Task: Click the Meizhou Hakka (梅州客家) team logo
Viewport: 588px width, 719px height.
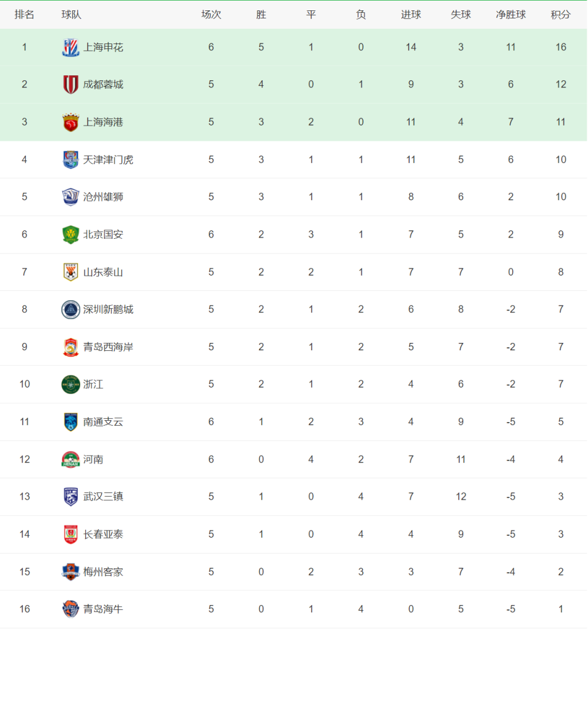Action: (70, 572)
